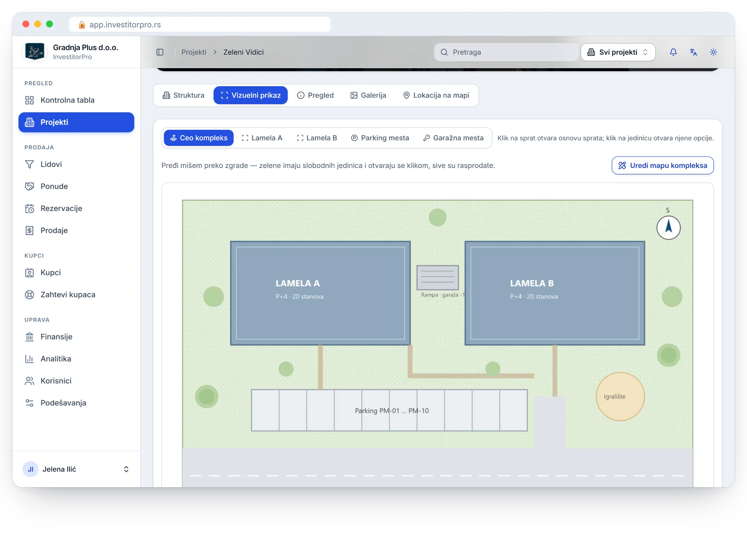Select Ceo kompleks view

tap(199, 138)
